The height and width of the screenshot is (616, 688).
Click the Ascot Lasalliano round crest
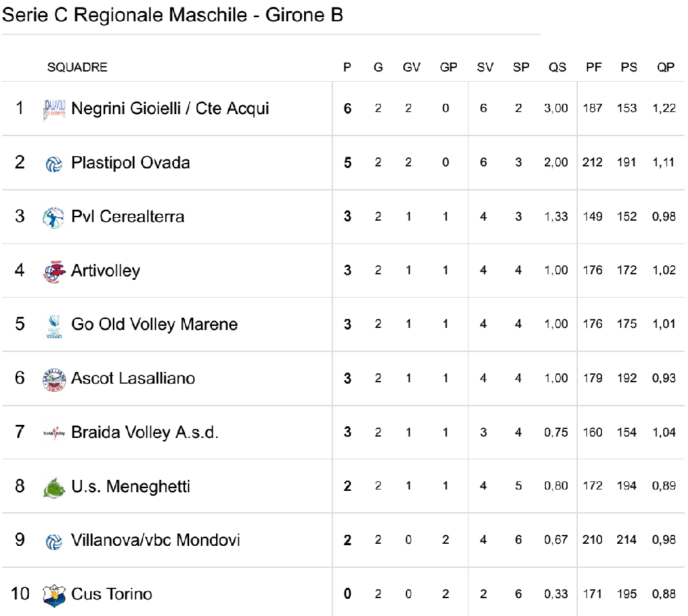54,379
